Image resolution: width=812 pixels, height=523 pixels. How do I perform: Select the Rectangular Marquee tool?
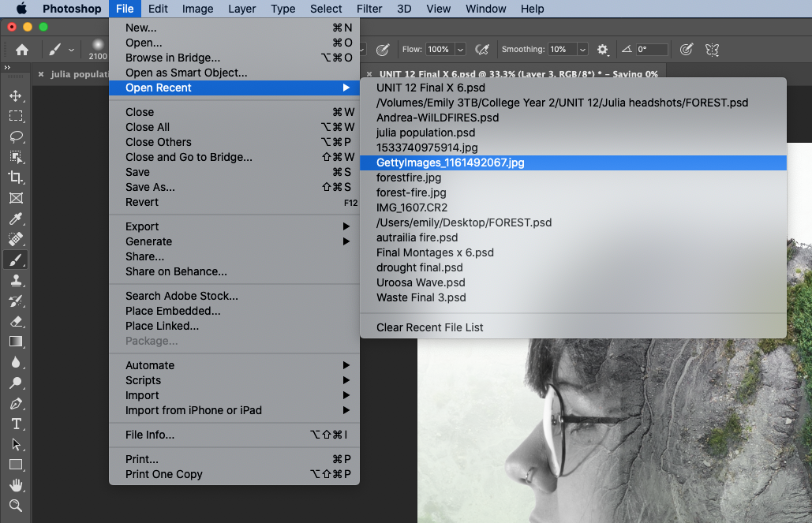[16, 116]
